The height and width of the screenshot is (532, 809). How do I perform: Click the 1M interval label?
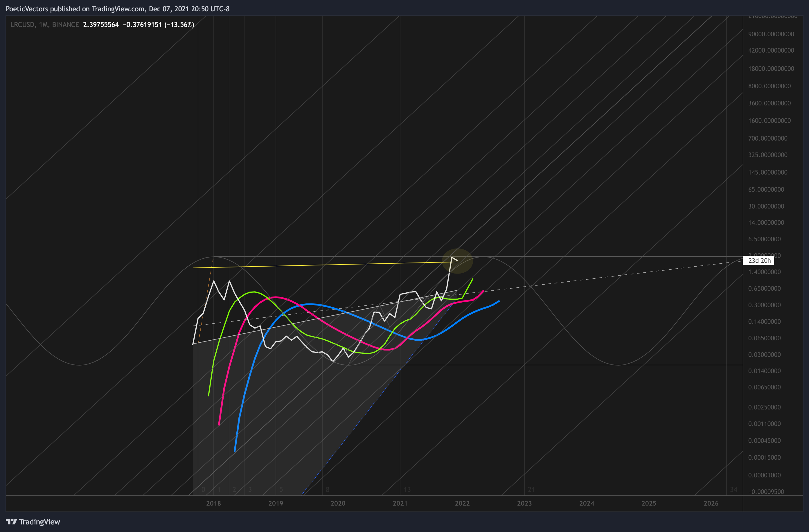[x=44, y=24]
